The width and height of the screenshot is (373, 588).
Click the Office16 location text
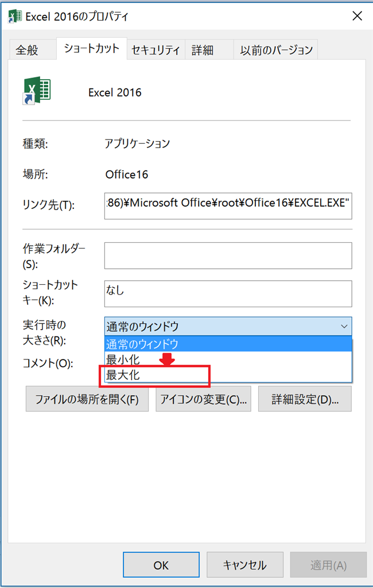point(127,175)
